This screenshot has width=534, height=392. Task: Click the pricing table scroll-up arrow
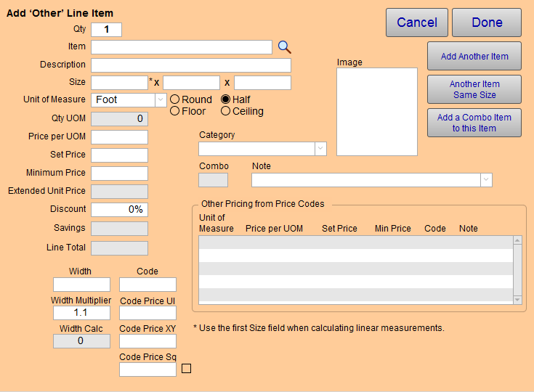click(x=517, y=240)
